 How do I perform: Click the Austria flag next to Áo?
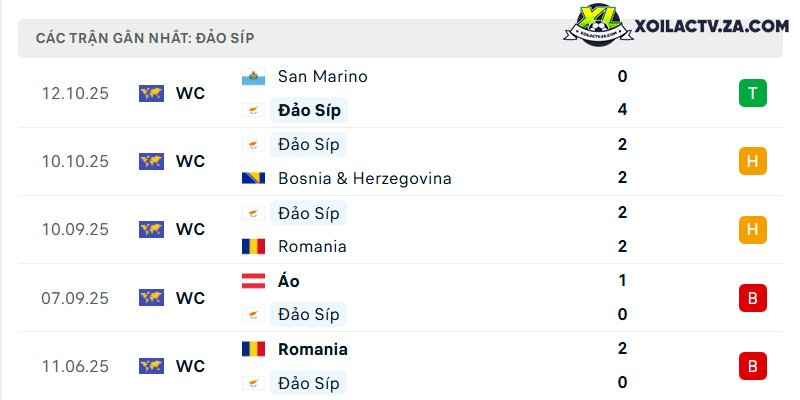(253, 281)
